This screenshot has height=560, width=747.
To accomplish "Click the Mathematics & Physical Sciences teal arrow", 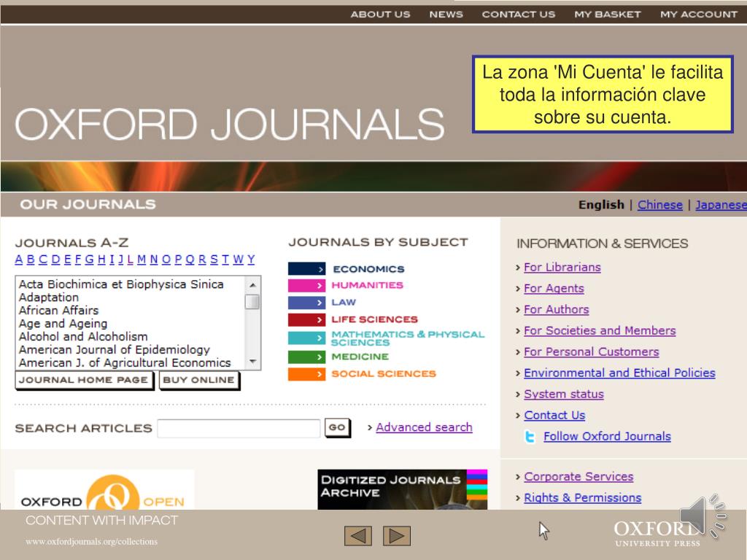I will [307, 338].
